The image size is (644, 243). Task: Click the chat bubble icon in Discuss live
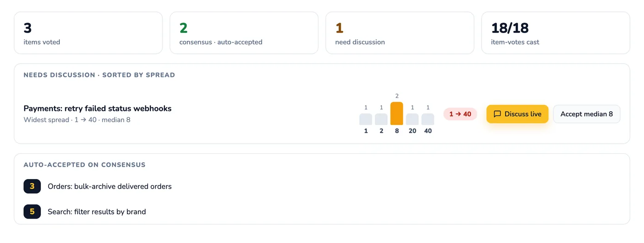pos(497,114)
